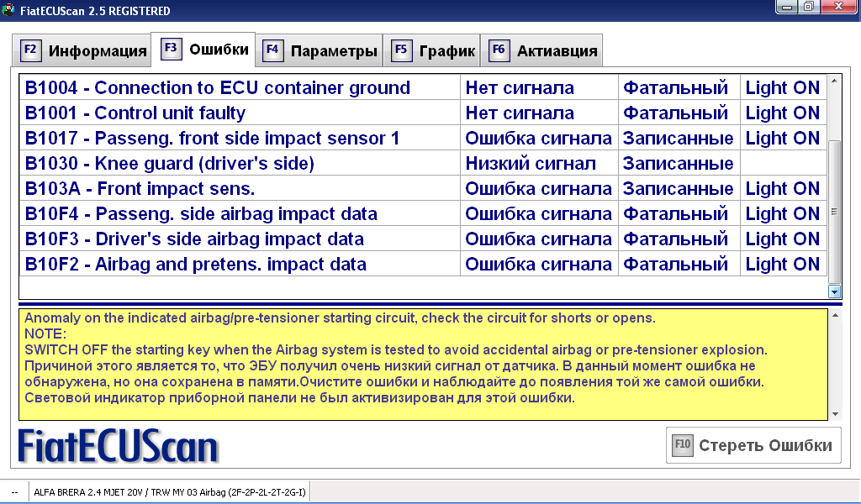The width and height of the screenshot is (861, 504).
Task: Minimize the FiatECUScan window
Action: pyautogui.click(x=787, y=7)
